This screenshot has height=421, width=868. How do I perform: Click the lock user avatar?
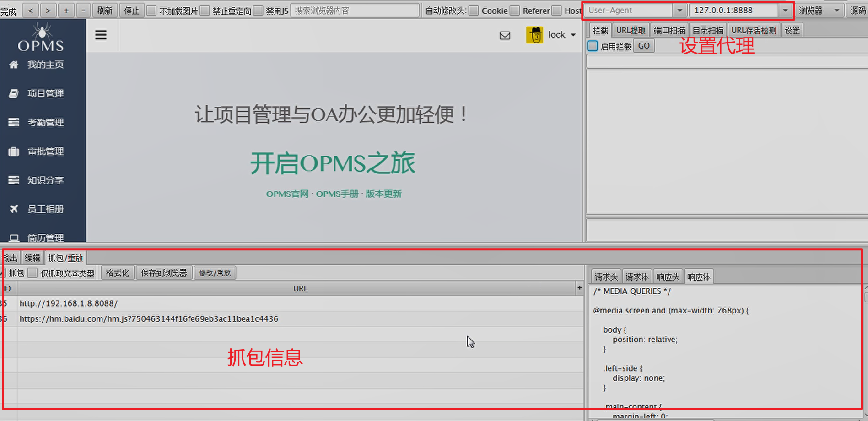pos(534,35)
